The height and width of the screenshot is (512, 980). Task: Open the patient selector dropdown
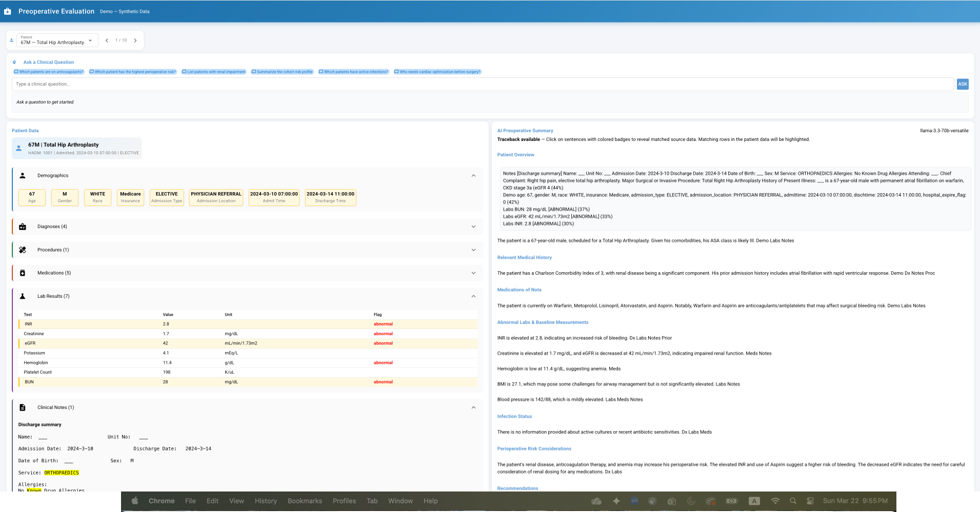click(57, 40)
